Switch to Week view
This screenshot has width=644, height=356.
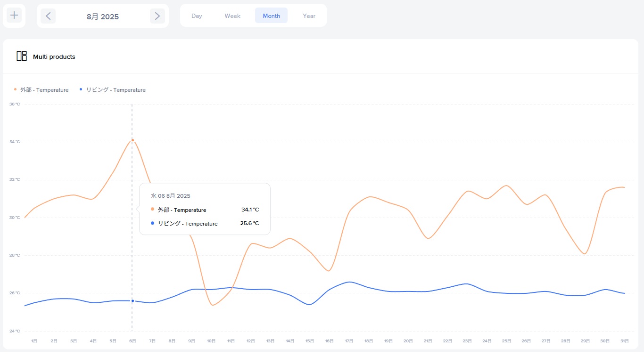232,16
